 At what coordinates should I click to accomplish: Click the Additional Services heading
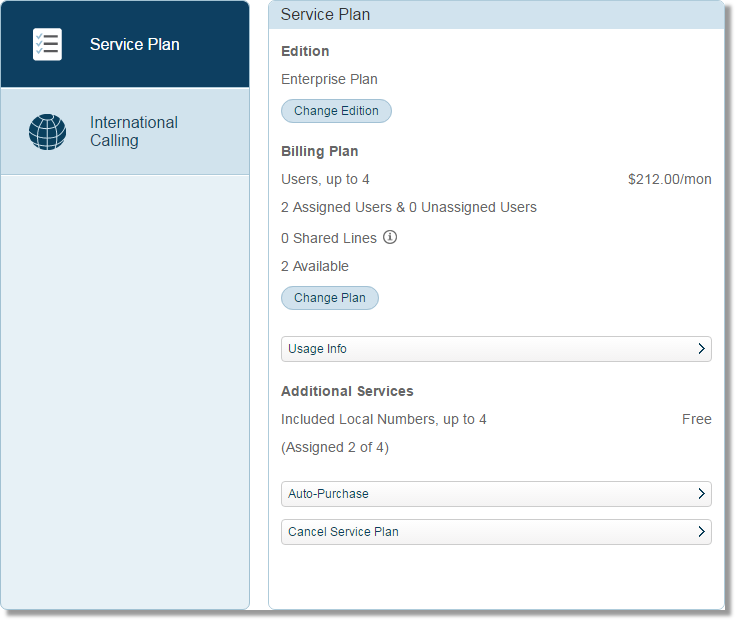point(347,391)
